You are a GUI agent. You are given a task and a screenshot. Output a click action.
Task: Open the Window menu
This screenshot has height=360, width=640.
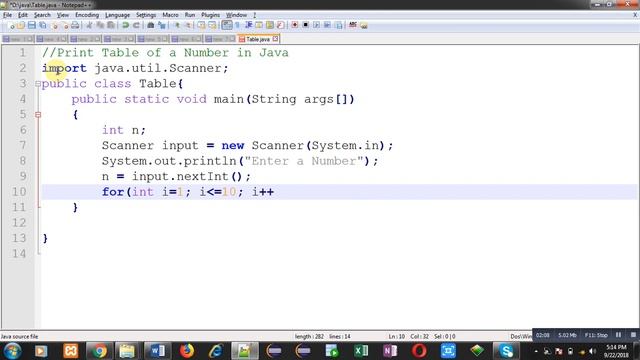[236, 15]
